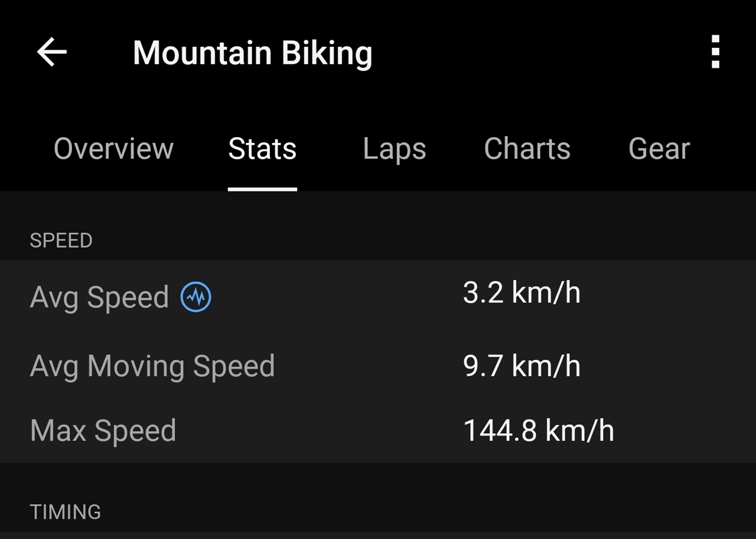Tap the TIMING section header
The image size is (756, 539).
coord(65,512)
